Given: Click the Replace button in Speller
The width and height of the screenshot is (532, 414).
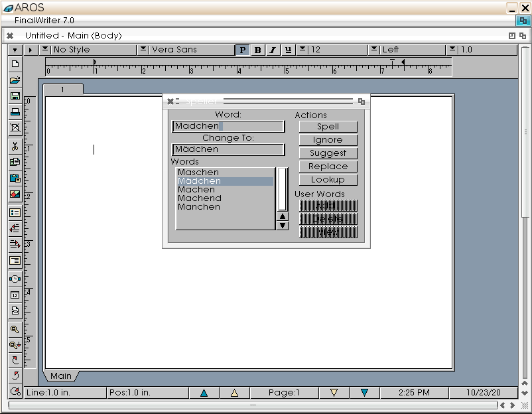Looking at the screenshot, I should click(x=328, y=167).
